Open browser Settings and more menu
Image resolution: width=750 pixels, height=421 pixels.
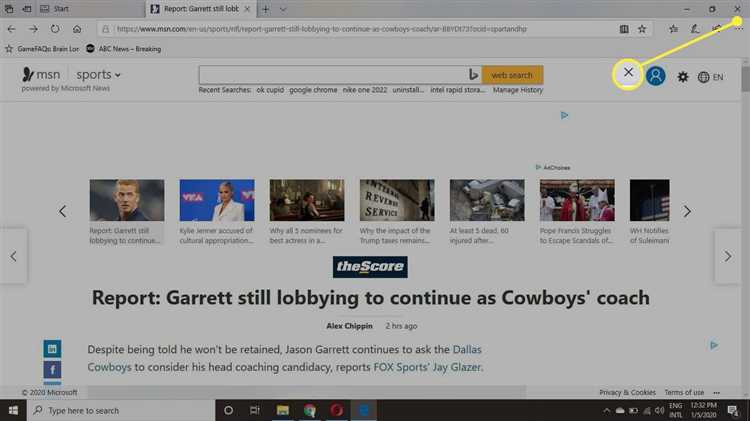[739, 29]
